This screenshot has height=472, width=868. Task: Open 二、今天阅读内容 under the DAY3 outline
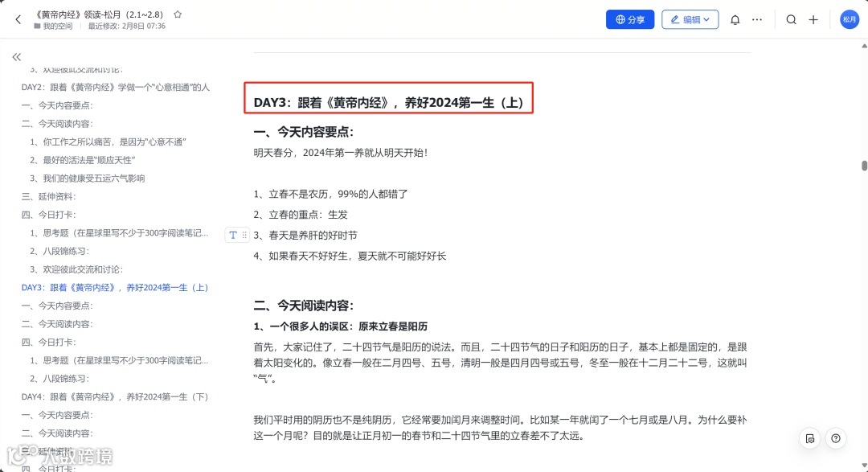tap(57, 324)
